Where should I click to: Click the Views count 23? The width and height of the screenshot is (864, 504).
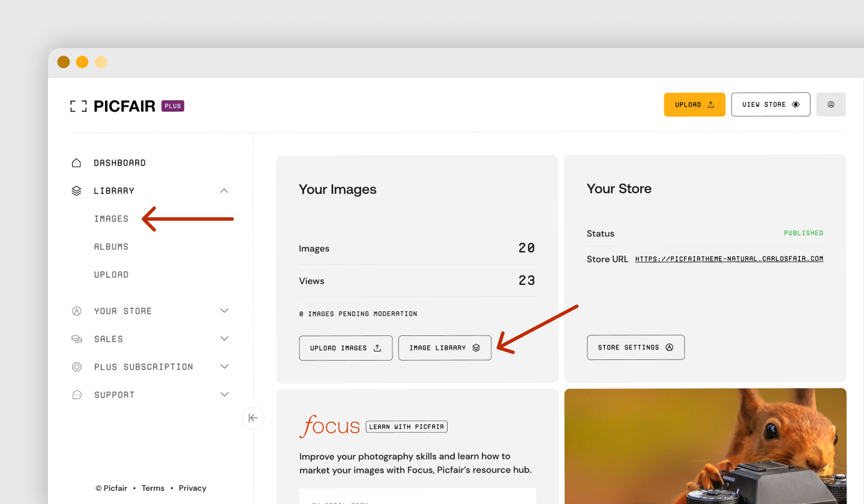(x=527, y=281)
